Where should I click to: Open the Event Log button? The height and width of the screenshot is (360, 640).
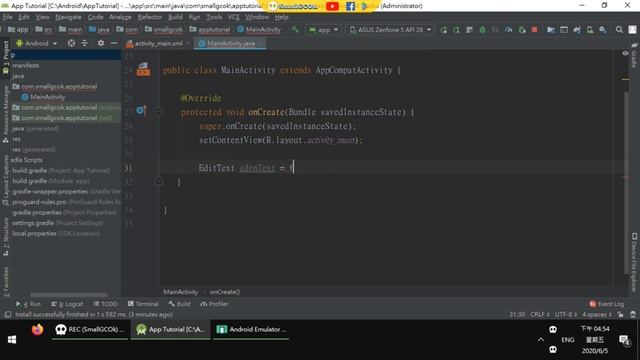tap(606, 304)
